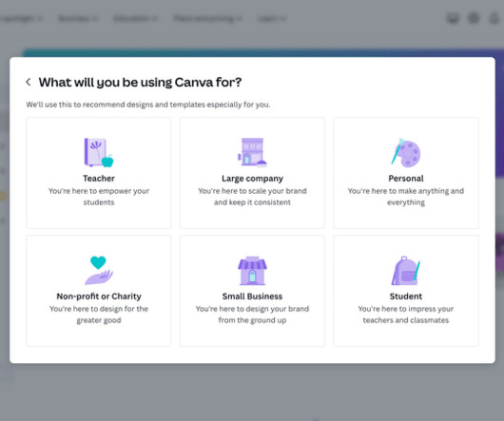This screenshot has width=504, height=421.
Task: Click the Student backpack icon
Action: (406, 271)
